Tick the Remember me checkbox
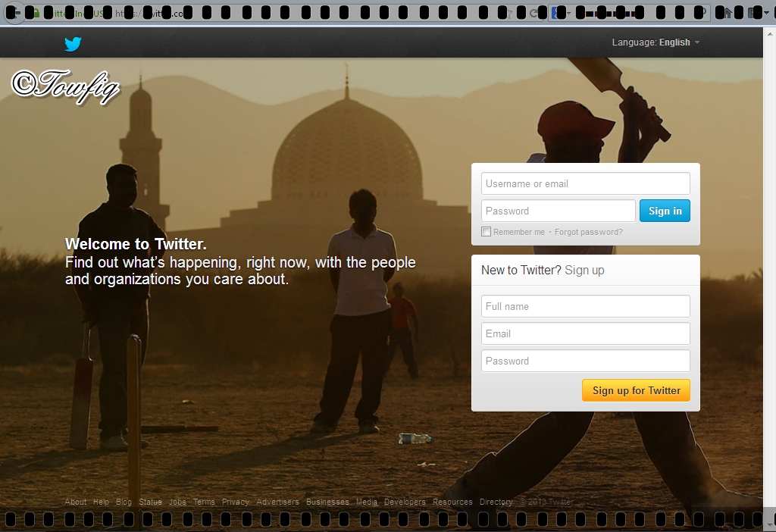 [487, 232]
